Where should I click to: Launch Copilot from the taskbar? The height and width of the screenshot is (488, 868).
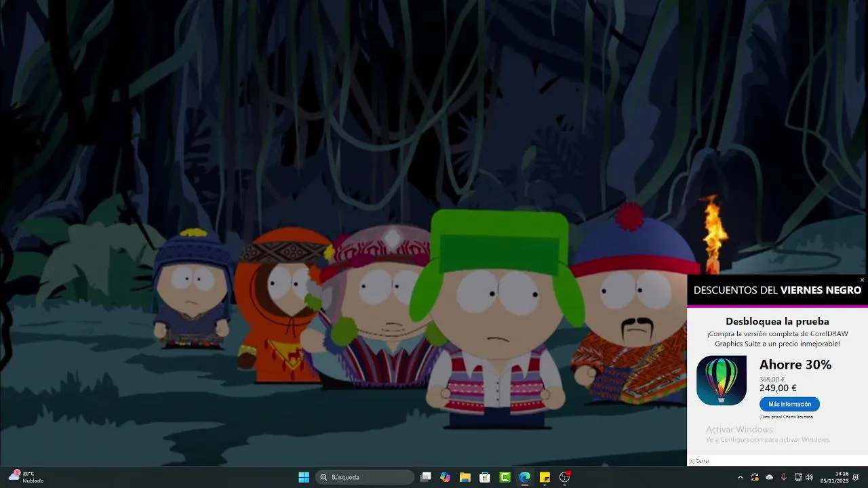pos(445,477)
